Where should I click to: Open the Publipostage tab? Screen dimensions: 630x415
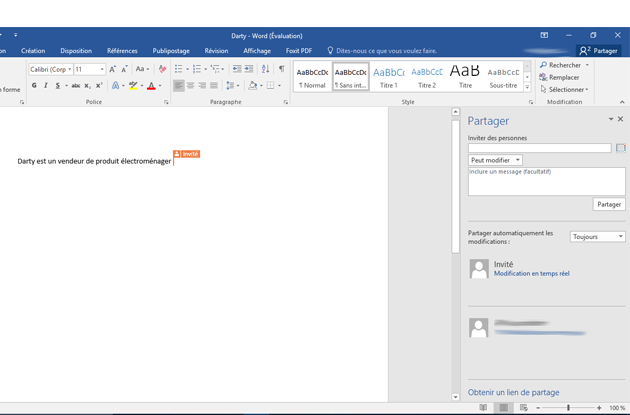171,51
